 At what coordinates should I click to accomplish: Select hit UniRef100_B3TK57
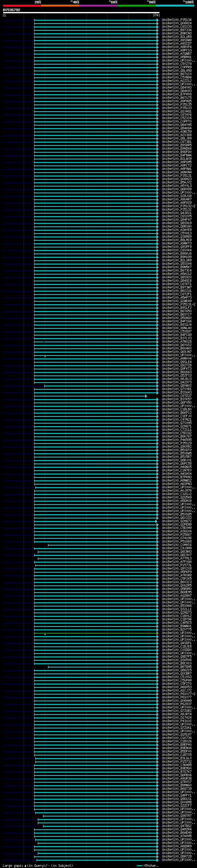(x=177, y=399)
